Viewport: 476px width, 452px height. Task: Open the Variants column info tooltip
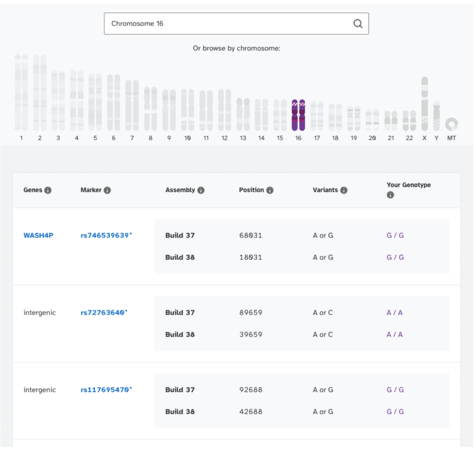click(x=343, y=190)
